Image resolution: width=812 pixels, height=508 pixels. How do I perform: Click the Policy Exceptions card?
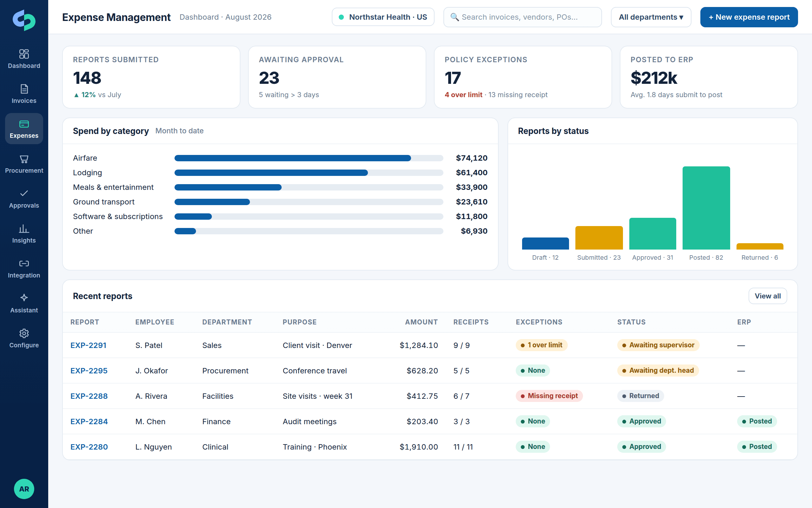pyautogui.click(x=523, y=77)
